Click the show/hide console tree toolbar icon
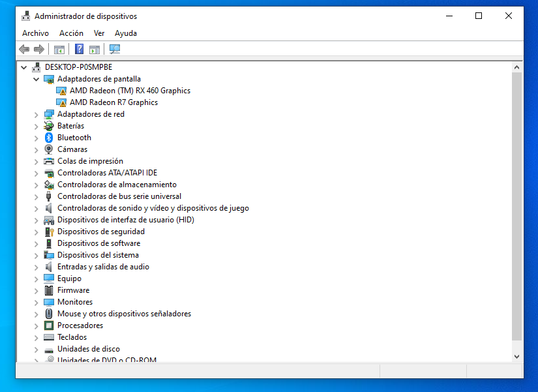538x392 pixels. click(59, 49)
